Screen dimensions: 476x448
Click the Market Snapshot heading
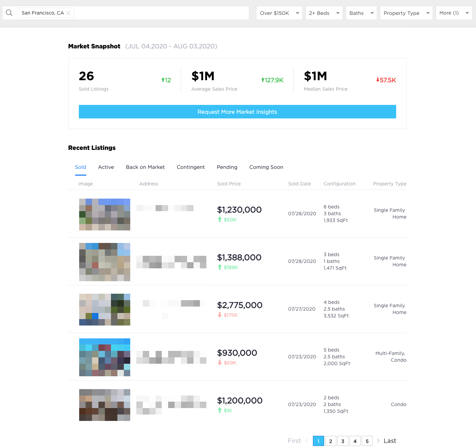[94, 46]
